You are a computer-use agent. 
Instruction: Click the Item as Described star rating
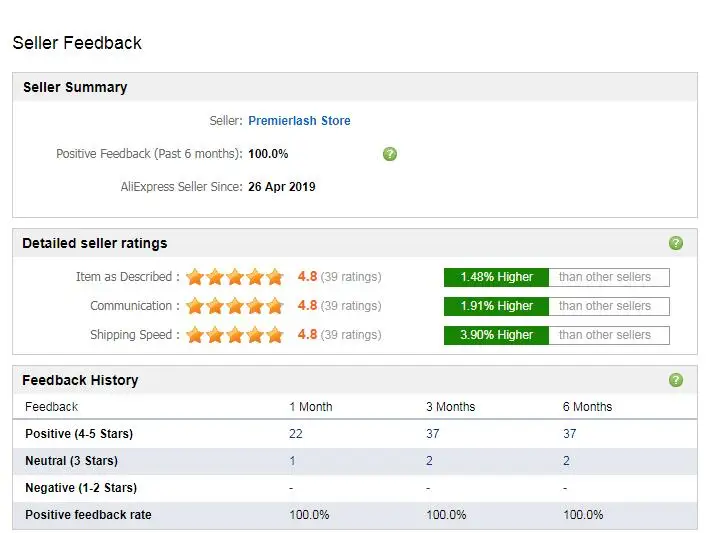click(x=235, y=277)
